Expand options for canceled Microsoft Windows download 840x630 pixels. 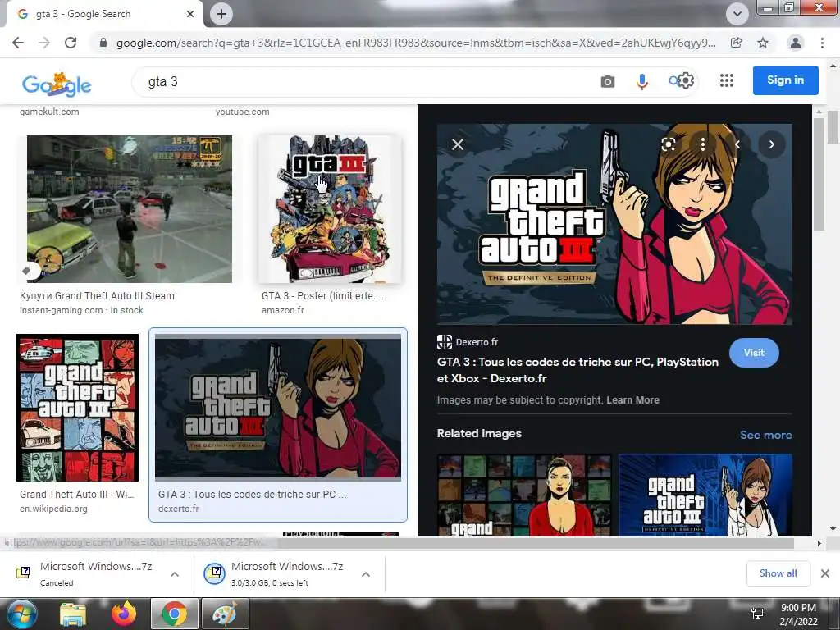point(175,574)
